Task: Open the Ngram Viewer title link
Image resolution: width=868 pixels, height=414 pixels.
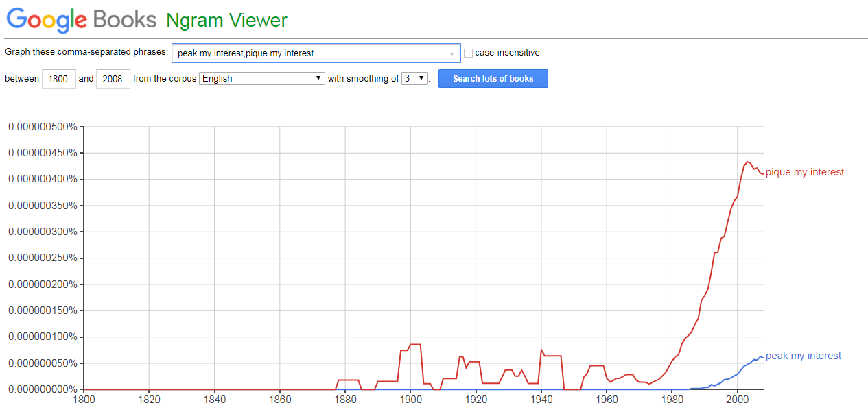Action: (226, 21)
